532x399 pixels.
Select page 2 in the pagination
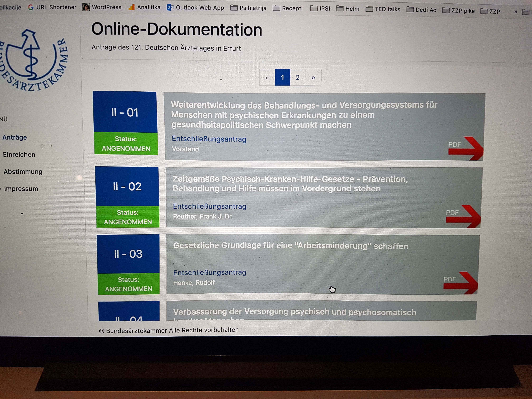[298, 77]
